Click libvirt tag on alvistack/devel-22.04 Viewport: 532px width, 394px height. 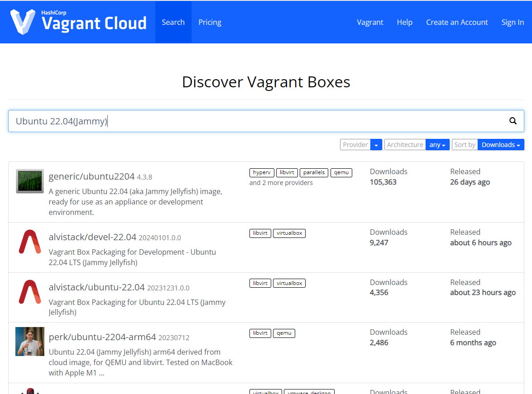260,233
